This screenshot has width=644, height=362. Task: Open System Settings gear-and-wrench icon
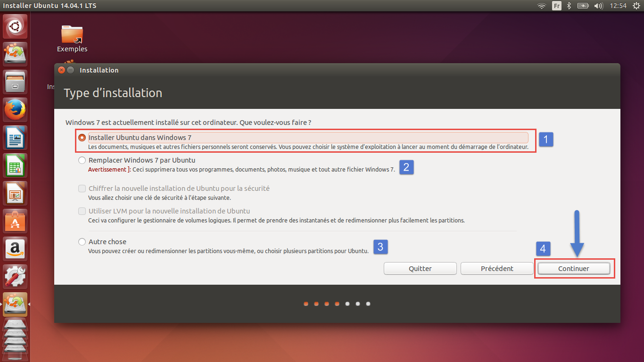pyautogui.click(x=16, y=277)
